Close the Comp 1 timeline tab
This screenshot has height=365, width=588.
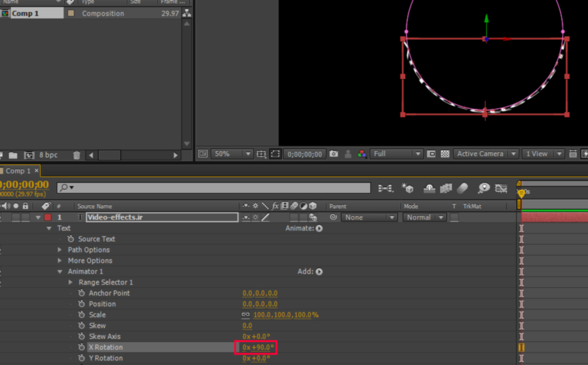[x=36, y=171]
